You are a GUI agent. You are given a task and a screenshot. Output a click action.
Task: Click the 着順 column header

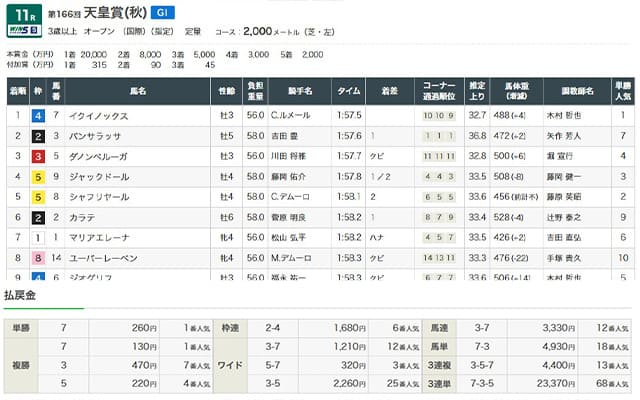click(x=18, y=91)
